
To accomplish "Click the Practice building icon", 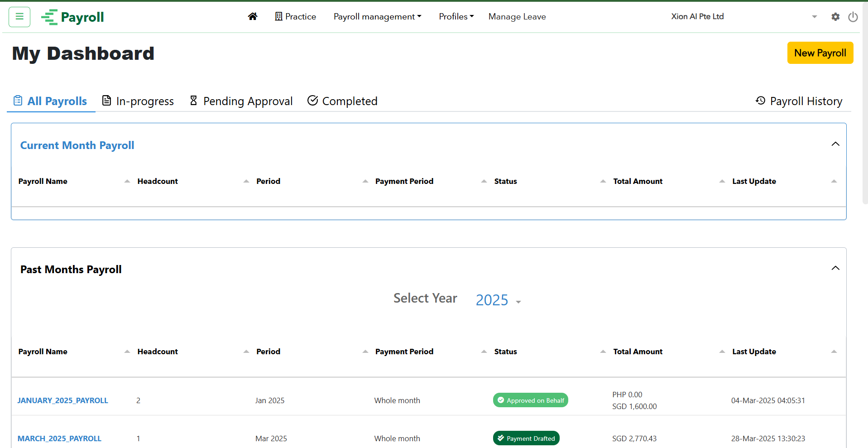I will pos(278,16).
